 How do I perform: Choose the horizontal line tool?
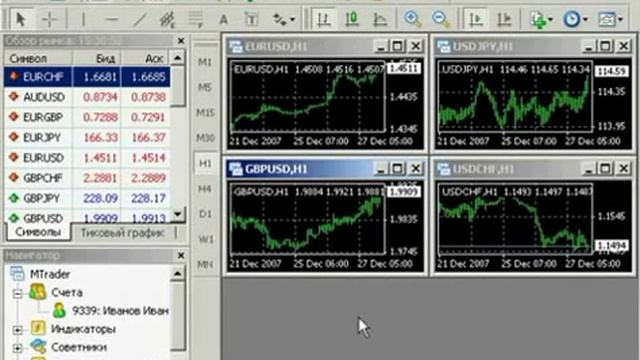click(111, 19)
